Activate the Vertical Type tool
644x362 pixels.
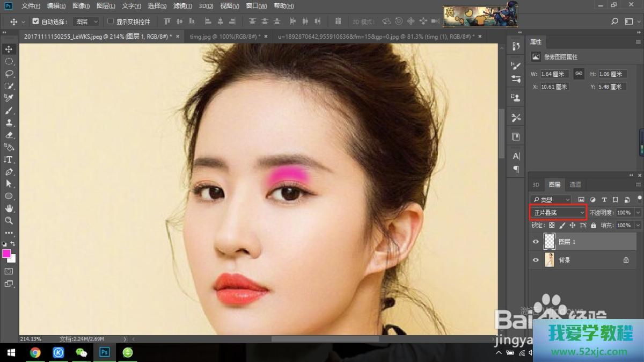click(9, 160)
